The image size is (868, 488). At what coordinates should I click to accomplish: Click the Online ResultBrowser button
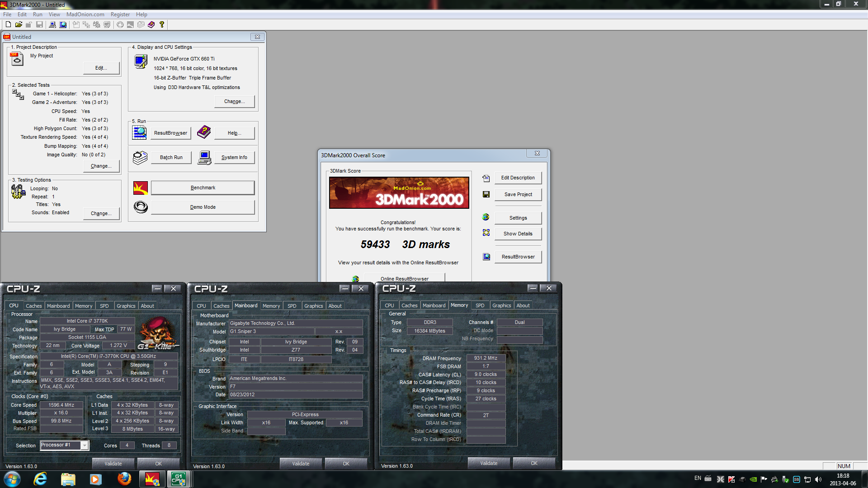coord(405,278)
